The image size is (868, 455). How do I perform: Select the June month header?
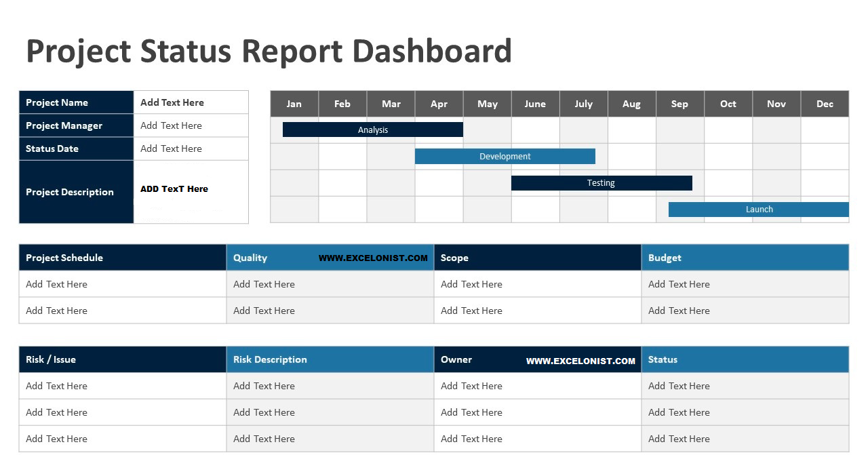pyautogui.click(x=535, y=104)
